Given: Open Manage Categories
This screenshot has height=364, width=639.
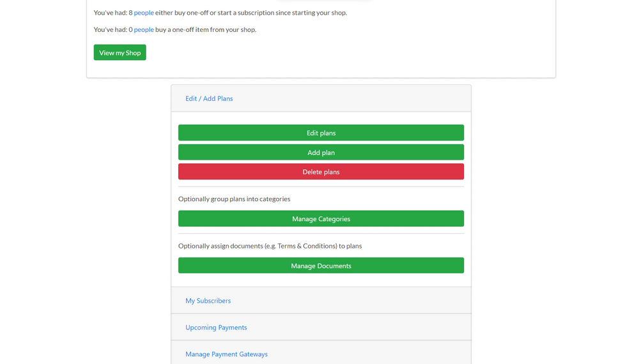Looking at the screenshot, I should tap(321, 218).
